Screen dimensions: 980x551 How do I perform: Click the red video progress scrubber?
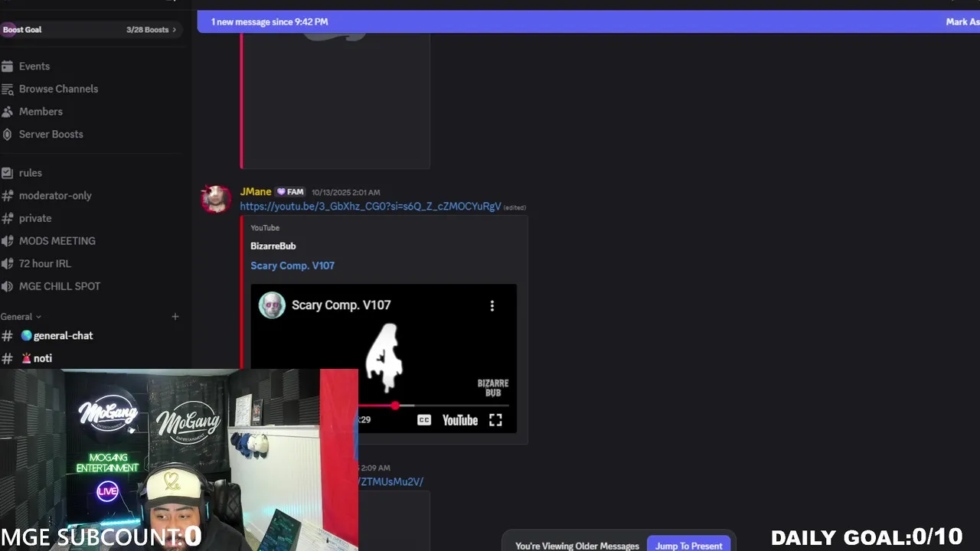point(395,406)
